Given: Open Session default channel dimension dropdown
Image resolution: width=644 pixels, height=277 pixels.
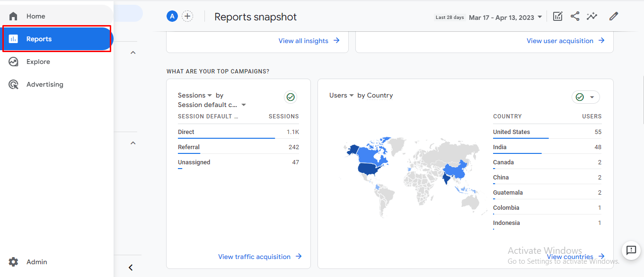Looking at the screenshot, I should (x=212, y=105).
